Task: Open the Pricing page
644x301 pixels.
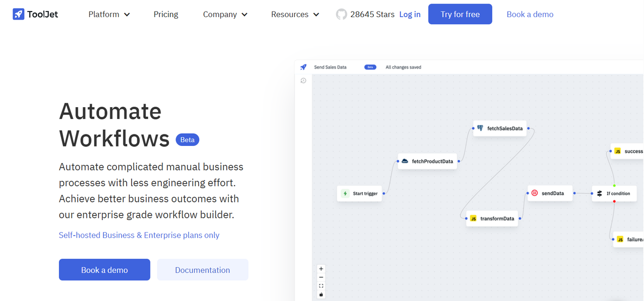Action: pos(166,14)
